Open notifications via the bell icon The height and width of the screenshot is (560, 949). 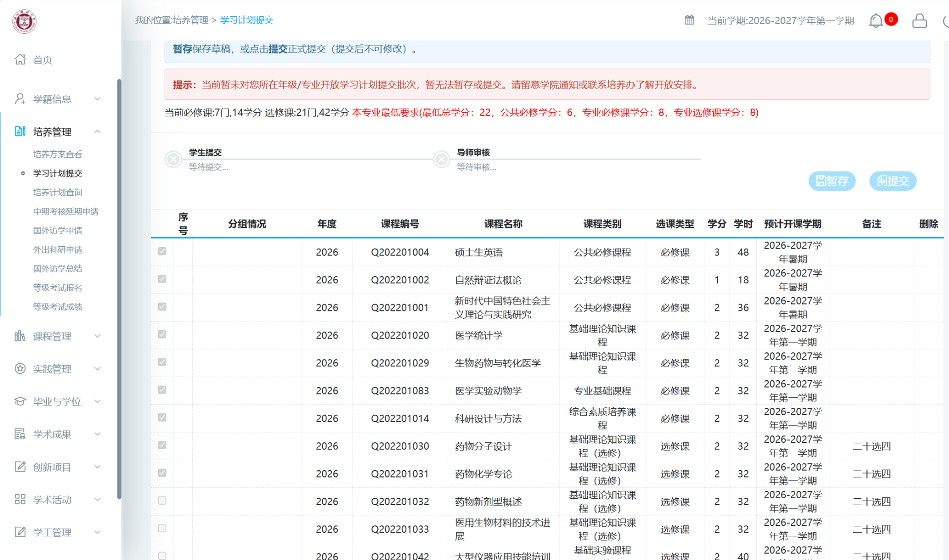876,21
